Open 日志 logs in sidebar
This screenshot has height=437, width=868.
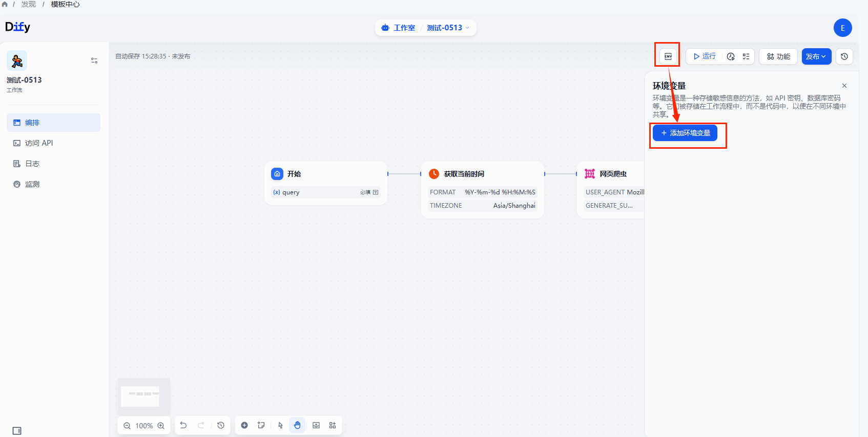[32, 164]
